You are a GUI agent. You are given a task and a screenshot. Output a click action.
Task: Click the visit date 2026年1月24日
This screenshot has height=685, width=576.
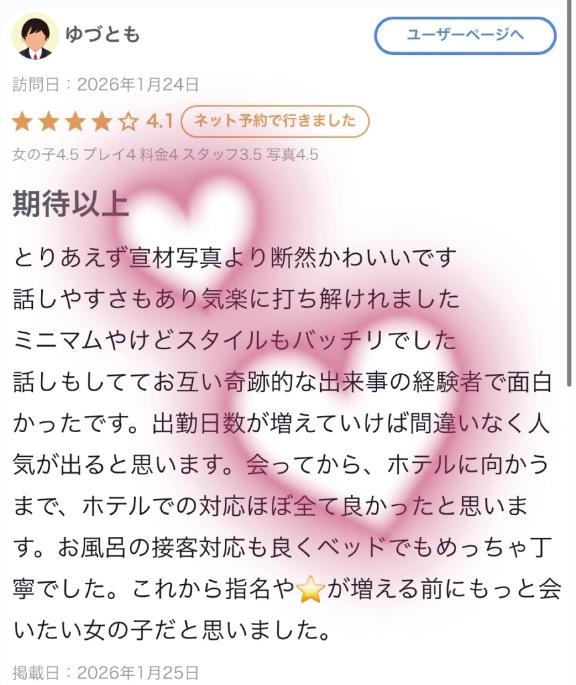(138, 84)
